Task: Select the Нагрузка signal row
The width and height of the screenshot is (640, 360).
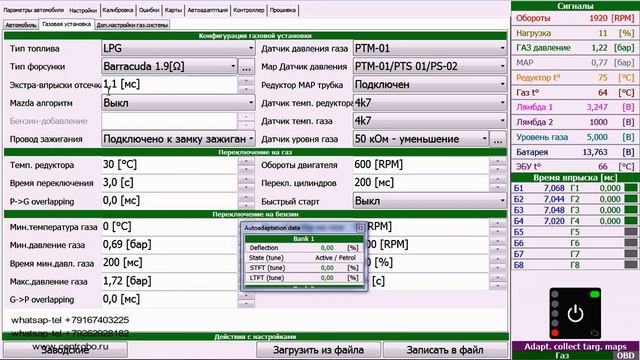Action: [575, 33]
